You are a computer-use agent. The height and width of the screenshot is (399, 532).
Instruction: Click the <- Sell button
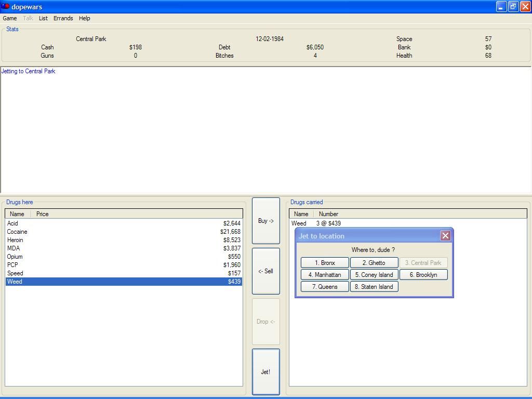point(265,271)
